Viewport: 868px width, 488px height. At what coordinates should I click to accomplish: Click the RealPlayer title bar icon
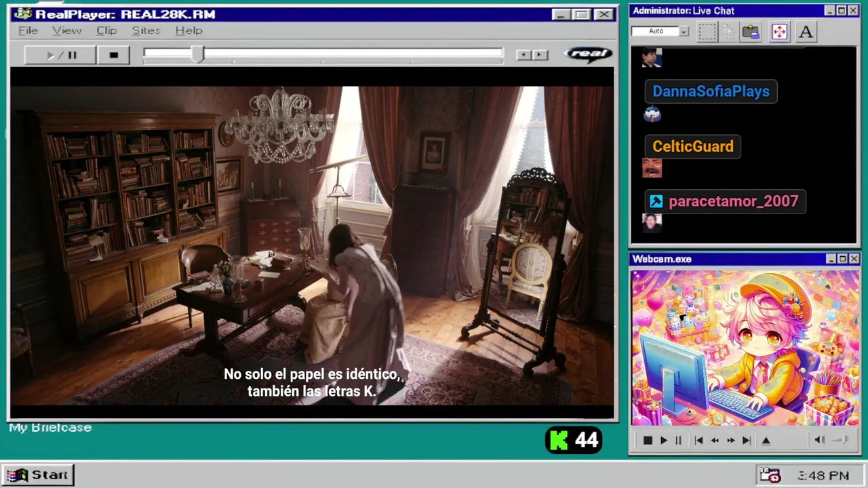click(x=23, y=14)
